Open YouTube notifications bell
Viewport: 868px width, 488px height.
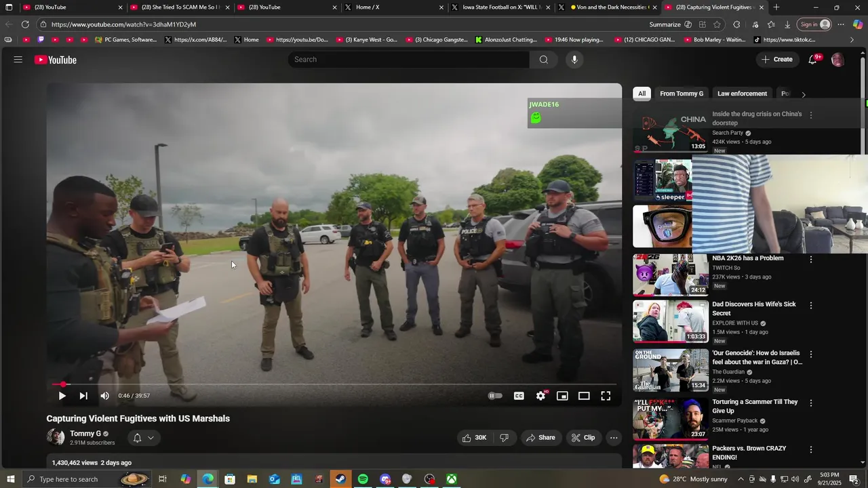812,60
